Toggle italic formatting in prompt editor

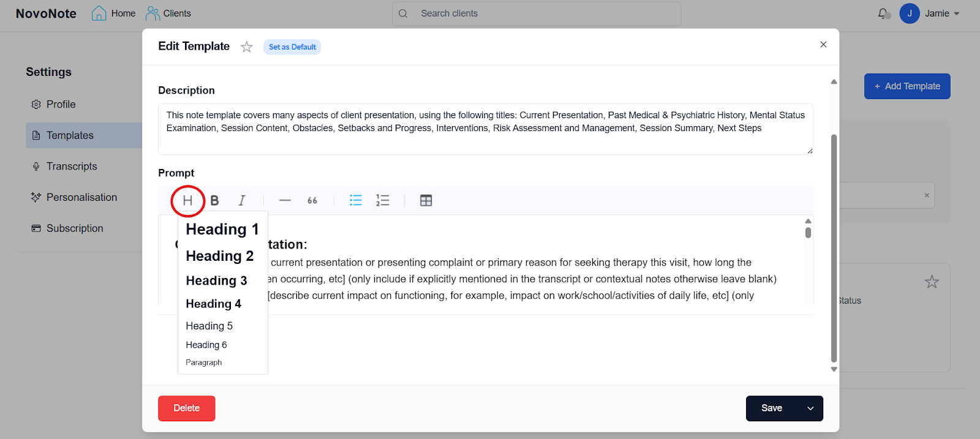242,201
